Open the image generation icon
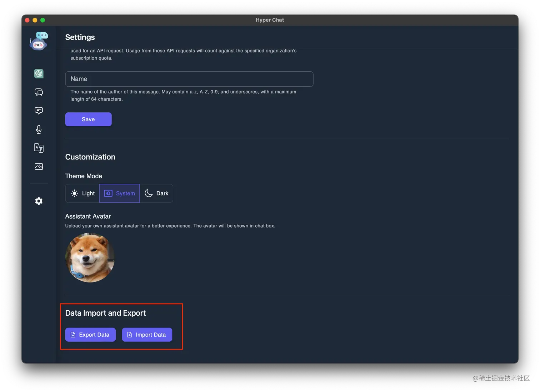Image resolution: width=540 pixels, height=392 pixels. pyautogui.click(x=39, y=167)
